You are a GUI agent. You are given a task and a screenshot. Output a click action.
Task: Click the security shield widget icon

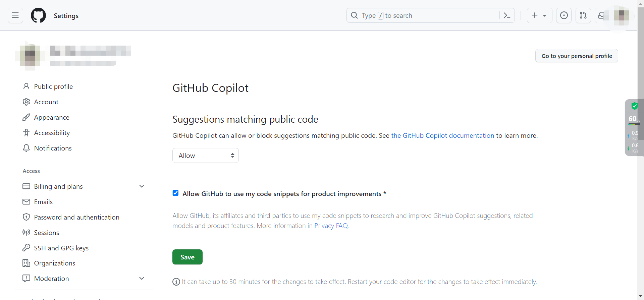[x=634, y=106]
